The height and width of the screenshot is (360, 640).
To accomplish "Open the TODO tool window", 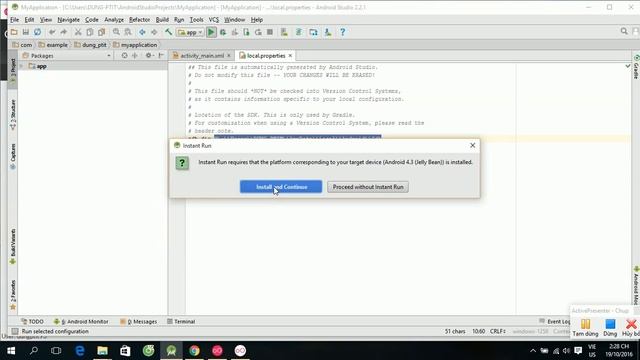I will 32,322.
